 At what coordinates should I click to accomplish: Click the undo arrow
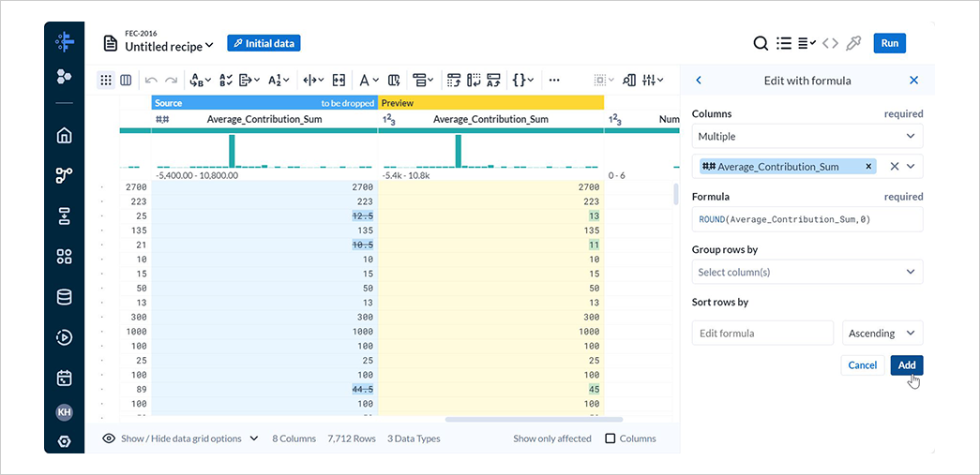[x=151, y=80]
